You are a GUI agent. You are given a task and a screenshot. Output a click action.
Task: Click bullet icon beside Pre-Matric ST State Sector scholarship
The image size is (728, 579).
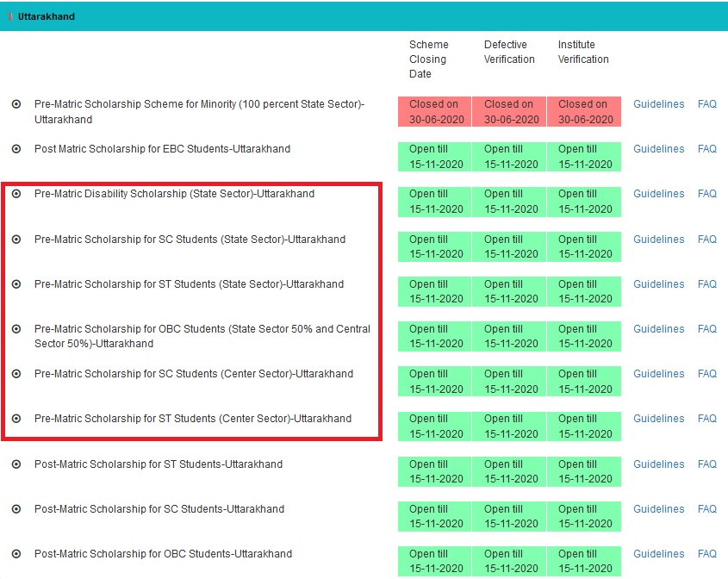(16, 284)
